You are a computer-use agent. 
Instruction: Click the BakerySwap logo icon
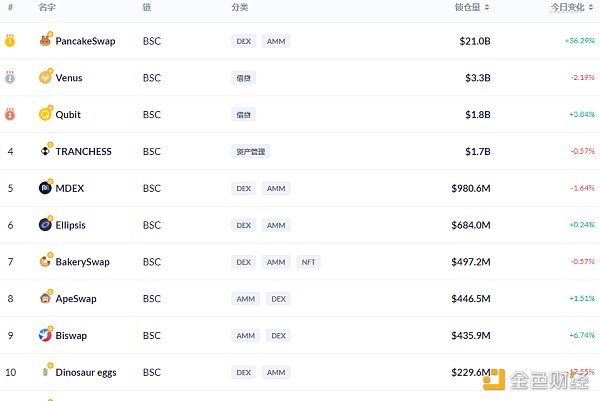tap(45, 262)
